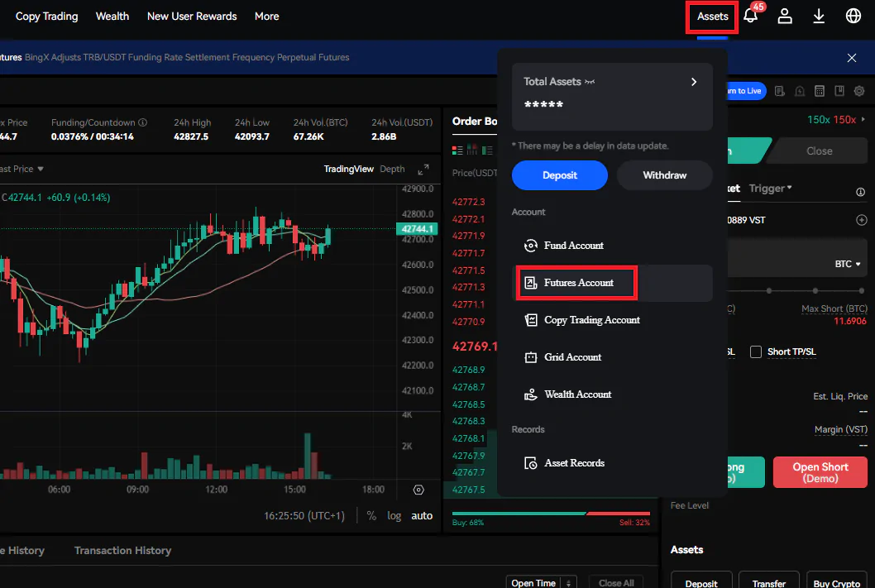
Task: Click the plus icon beside VST balance
Action: click(x=862, y=220)
